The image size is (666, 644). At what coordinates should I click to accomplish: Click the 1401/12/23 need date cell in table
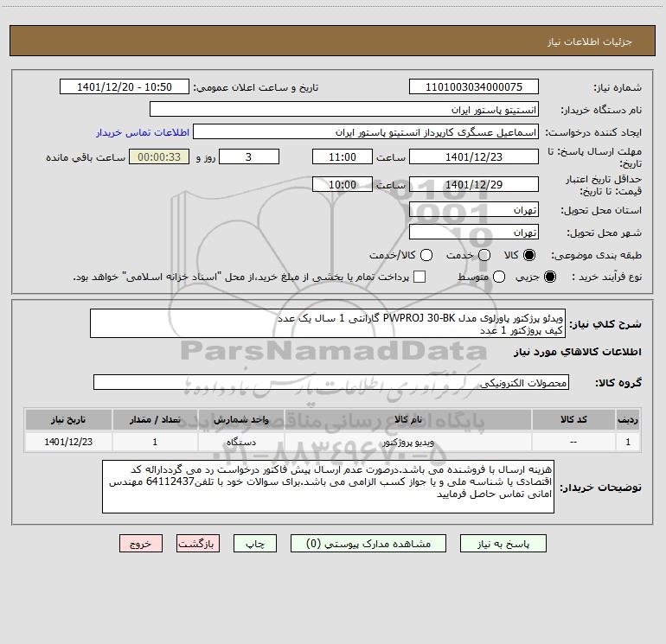tap(68, 442)
